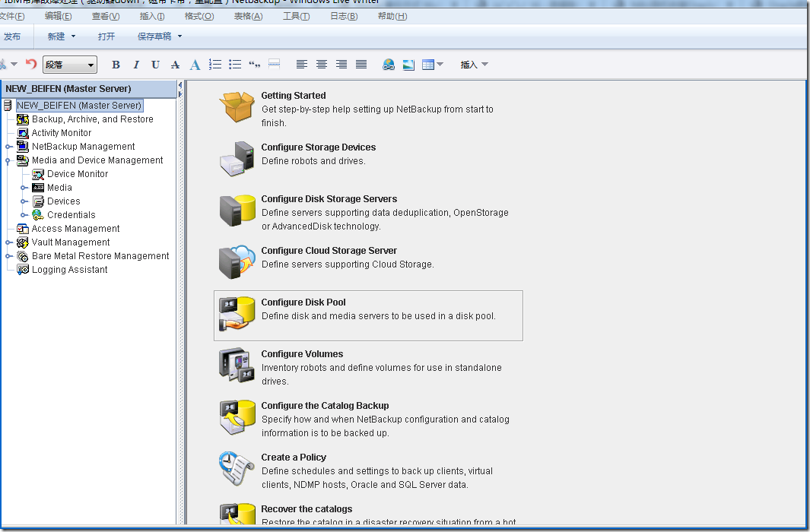Click the 新建 button

[x=56, y=36]
